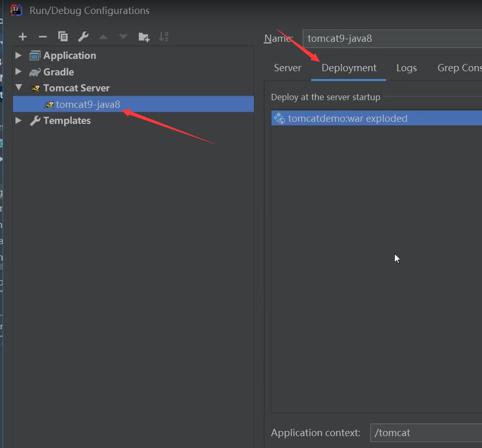
Task: Click the Name input field
Action: (392, 38)
